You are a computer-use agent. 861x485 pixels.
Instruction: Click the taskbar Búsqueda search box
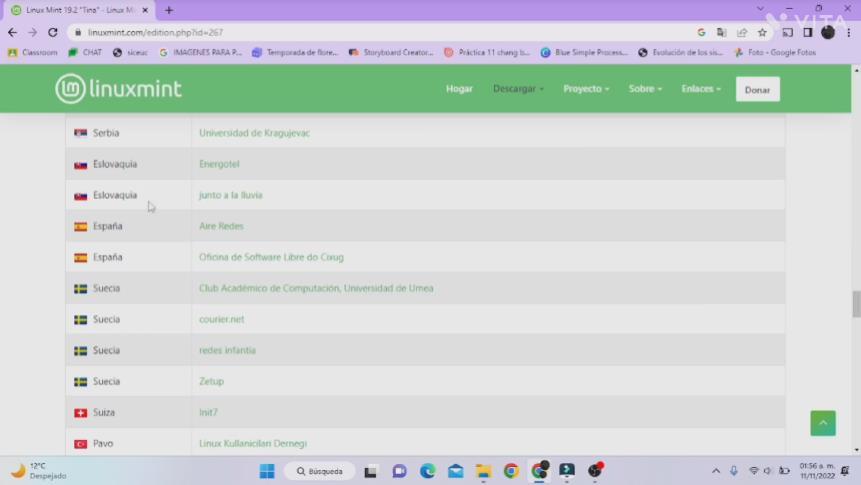tap(320, 471)
